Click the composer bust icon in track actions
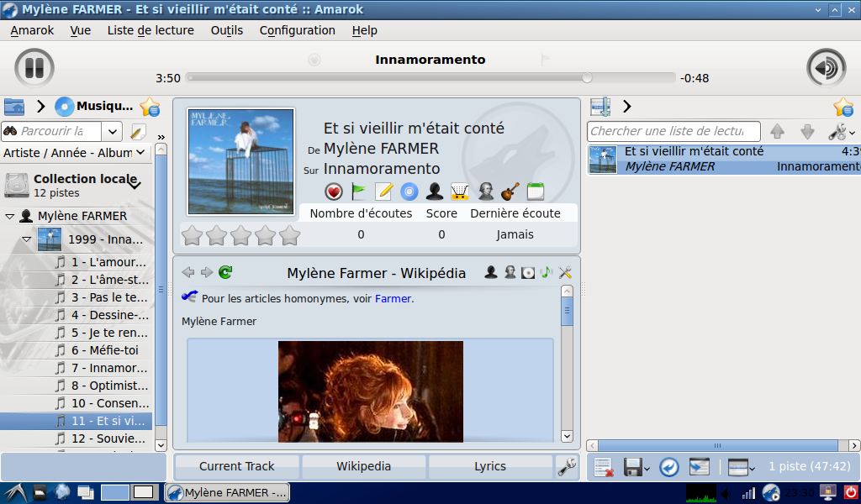 click(485, 192)
